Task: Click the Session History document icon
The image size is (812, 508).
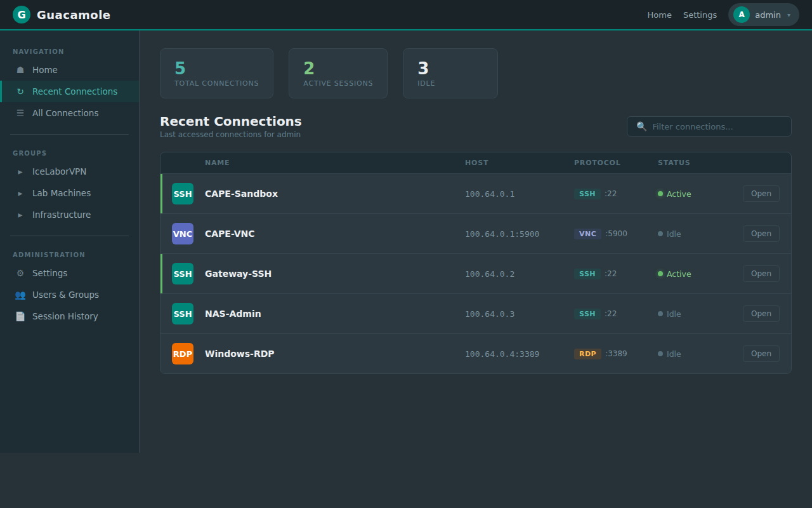Action: pos(20,316)
